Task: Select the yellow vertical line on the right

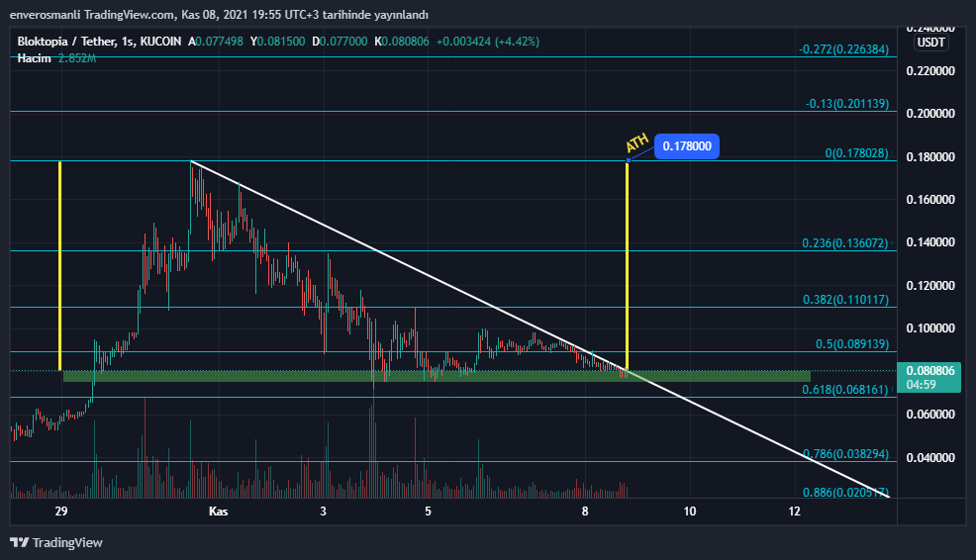Action: 627,266
